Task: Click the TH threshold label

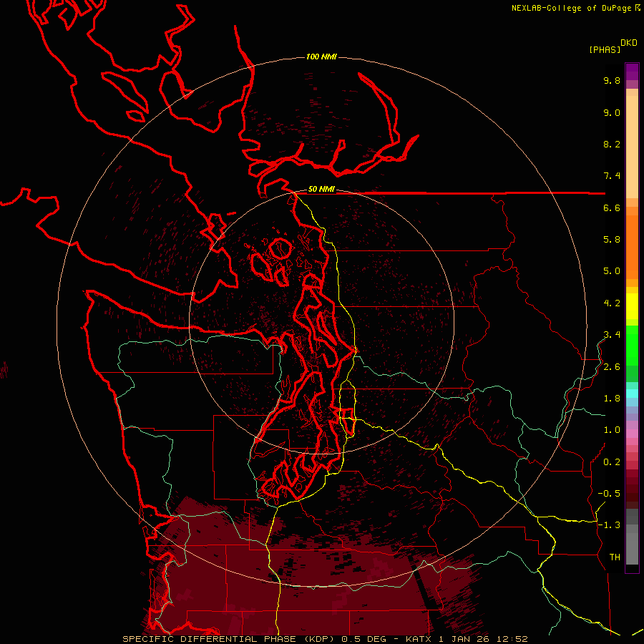Action: pos(615,557)
